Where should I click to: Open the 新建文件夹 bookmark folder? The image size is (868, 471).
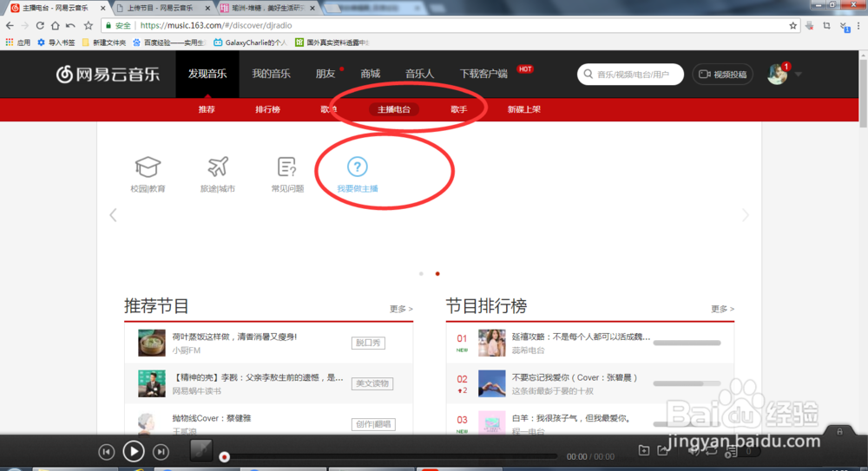tap(104, 43)
